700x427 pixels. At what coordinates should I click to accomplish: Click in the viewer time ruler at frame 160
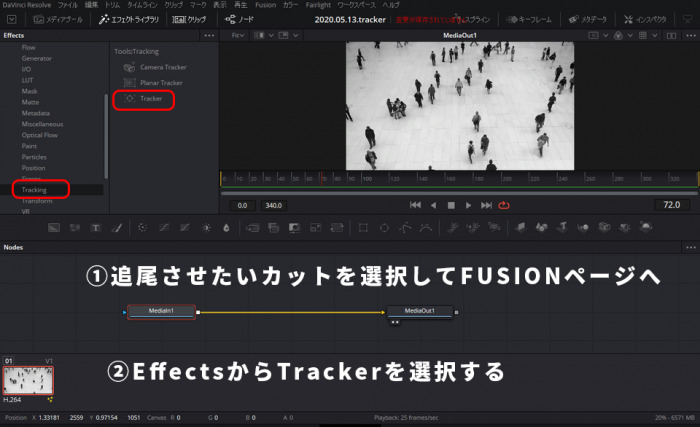pos(446,179)
